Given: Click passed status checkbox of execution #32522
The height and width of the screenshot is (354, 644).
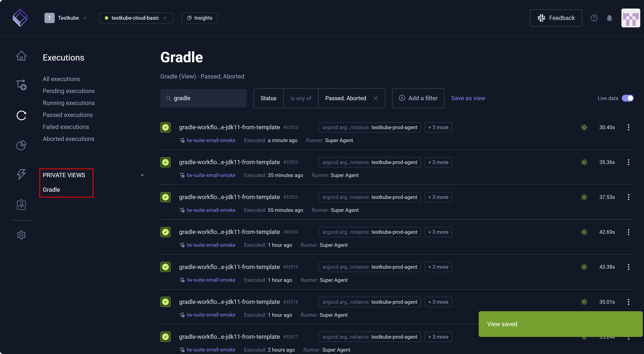Looking at the screenshot, I should (x=165, y=162).
